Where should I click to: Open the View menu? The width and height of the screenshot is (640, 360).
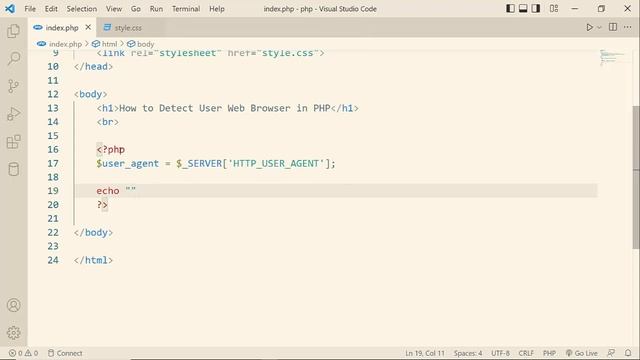pos(114,9)
